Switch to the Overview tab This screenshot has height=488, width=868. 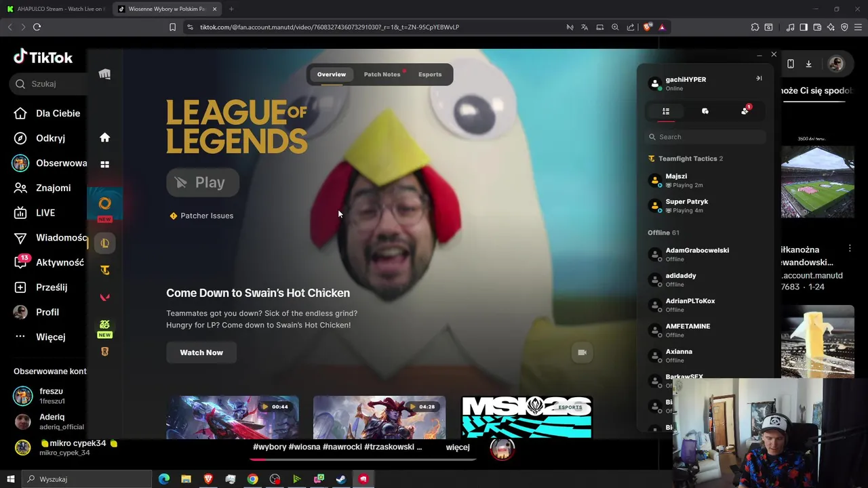pos(332,75)
